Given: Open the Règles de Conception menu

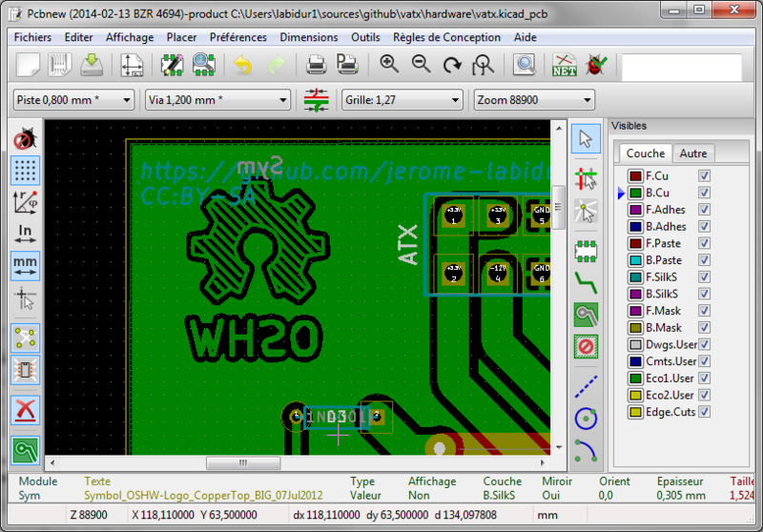Looking at the screenshot, I should (446, 37).
